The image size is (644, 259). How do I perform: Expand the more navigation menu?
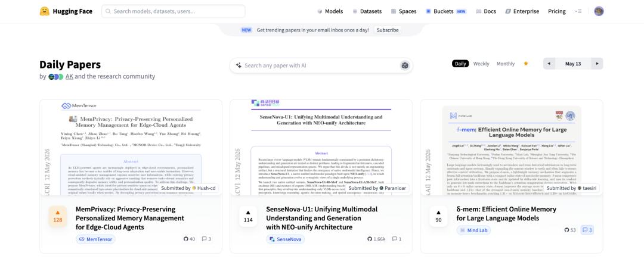pyautogui.click(x=578, y=11)
